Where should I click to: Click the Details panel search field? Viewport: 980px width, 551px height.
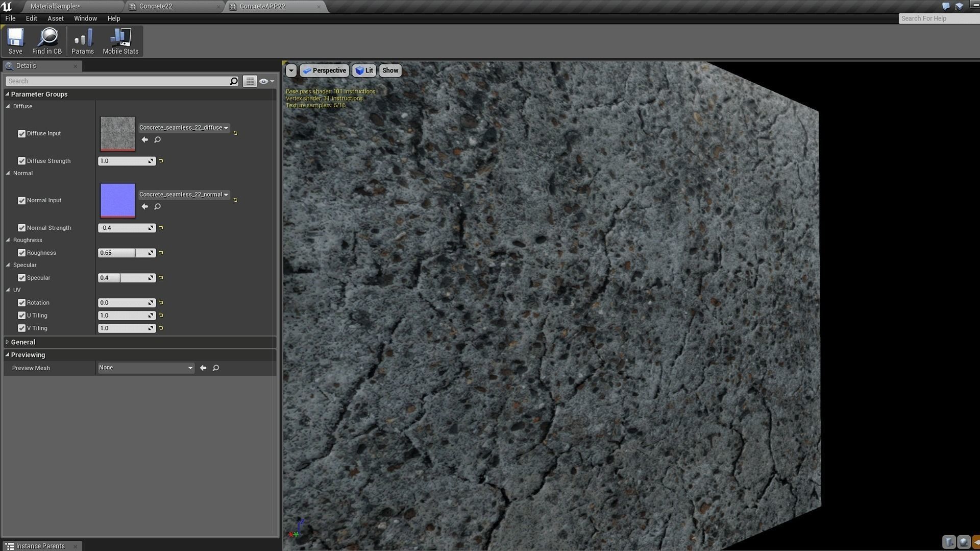pyautogui.click(x=117, y=81)
